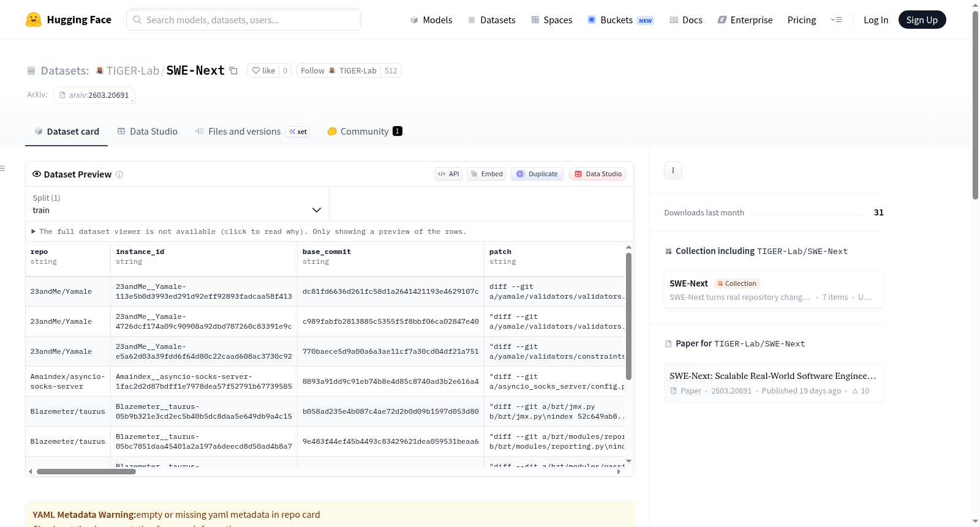The height and width of the screenshot is (527, 980).
Task: Click the horizontal scrollbar of the preview table
Action: click(86, 472)
